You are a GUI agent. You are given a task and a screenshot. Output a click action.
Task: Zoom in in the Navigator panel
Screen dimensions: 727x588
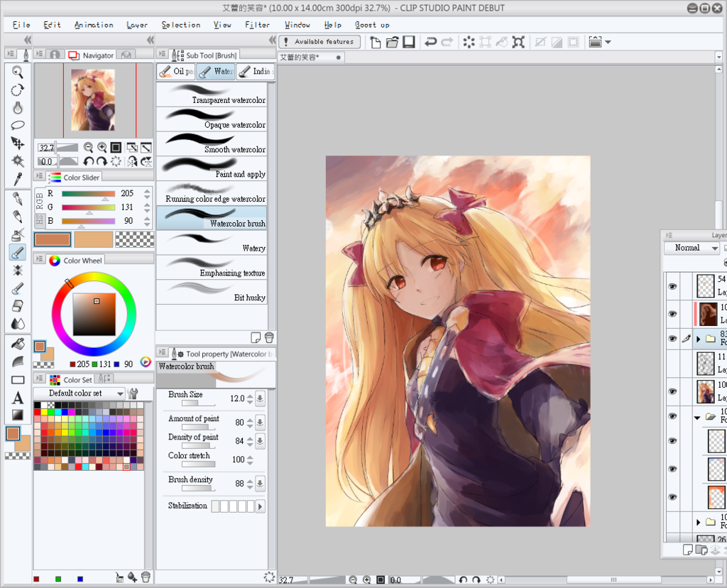(102, 148)
